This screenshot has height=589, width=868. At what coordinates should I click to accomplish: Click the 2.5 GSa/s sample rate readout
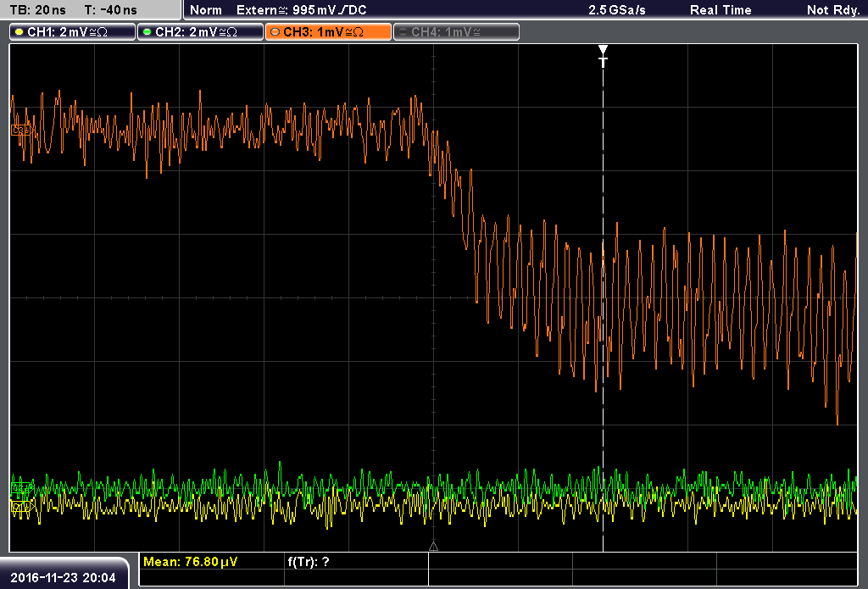pyautogui.click(x=617, y=10)
